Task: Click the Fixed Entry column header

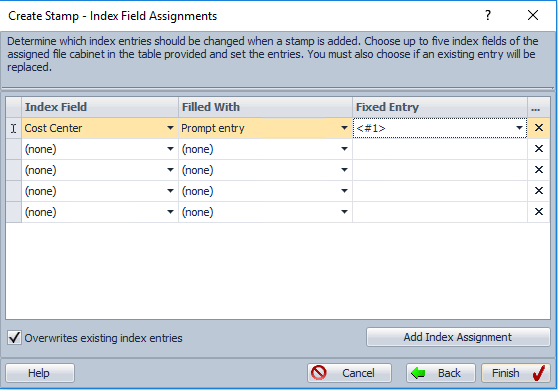Action: 440,107
